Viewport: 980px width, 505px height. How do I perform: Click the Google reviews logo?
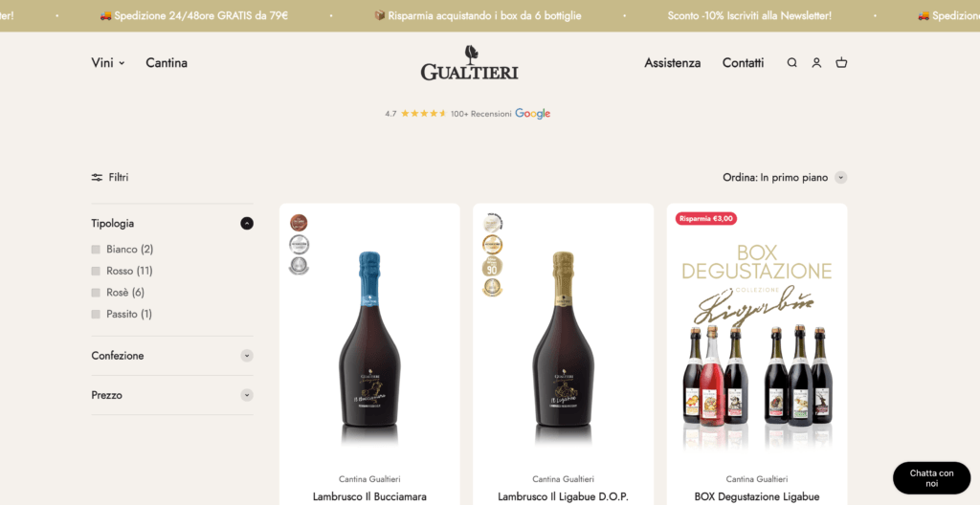click(x=532, y=114)
